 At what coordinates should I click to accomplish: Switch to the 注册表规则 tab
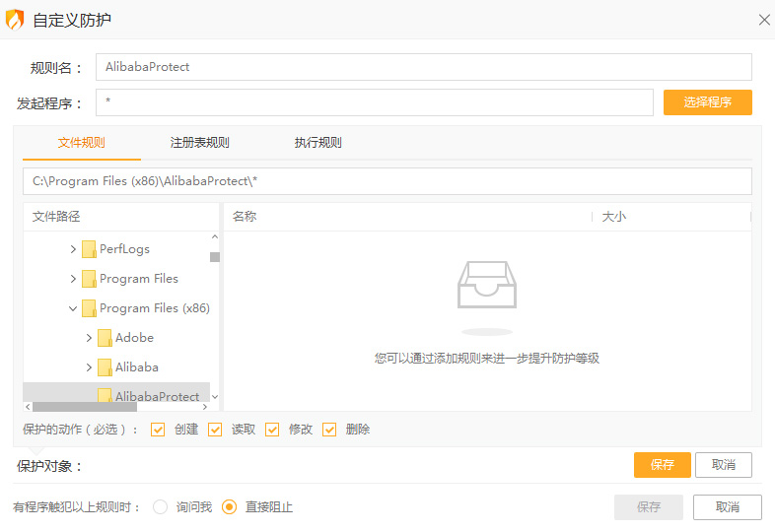pyautogui.click(x=200, y=143)
